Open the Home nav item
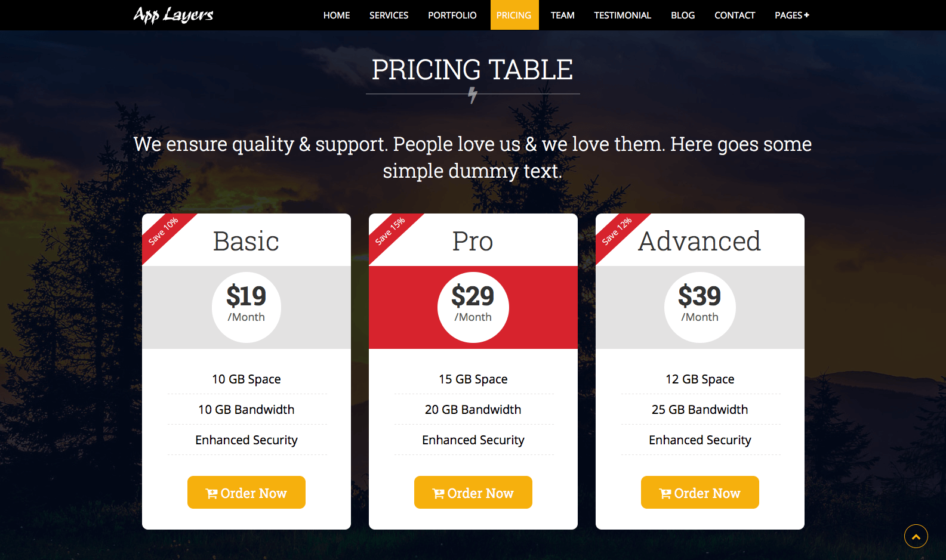946x560 pixels. (x=337, y=15)
